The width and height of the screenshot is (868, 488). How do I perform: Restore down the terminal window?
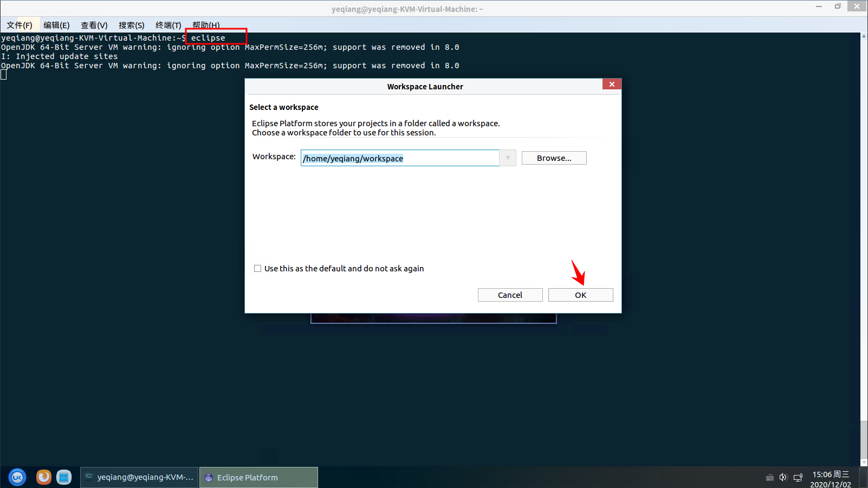(x=838, y=6)
